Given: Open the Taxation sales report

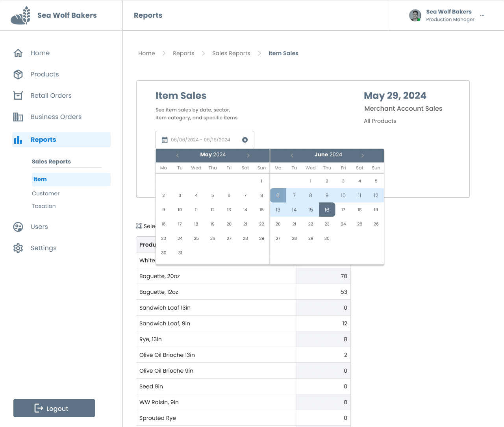Looking at the screenshot, I should pyautogui.click(x=44, y=206).
